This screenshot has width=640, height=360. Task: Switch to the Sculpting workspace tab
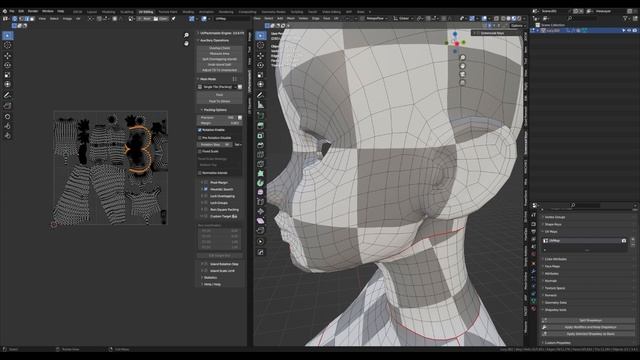(x=127, y=12)
